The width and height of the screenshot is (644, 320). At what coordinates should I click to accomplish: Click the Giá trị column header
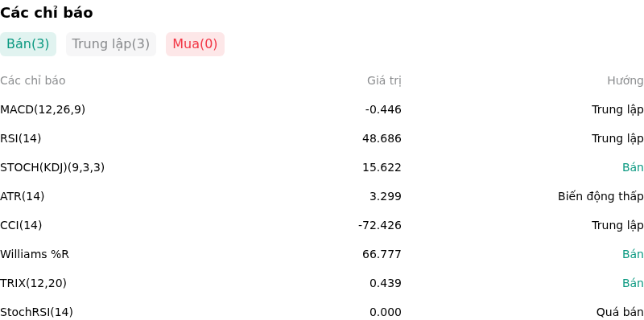384,81
